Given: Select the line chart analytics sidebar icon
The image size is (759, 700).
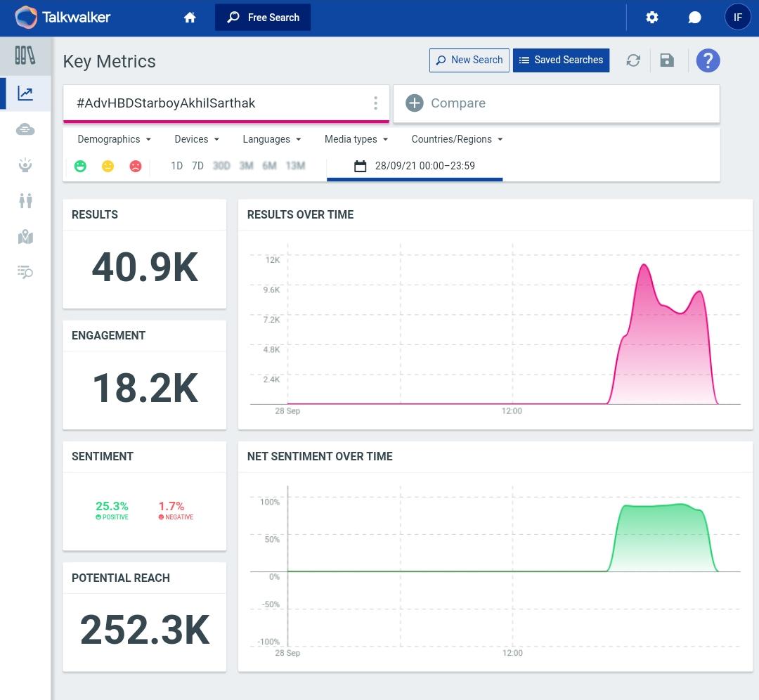Looking at the screenshot, I should click(25, 93).
